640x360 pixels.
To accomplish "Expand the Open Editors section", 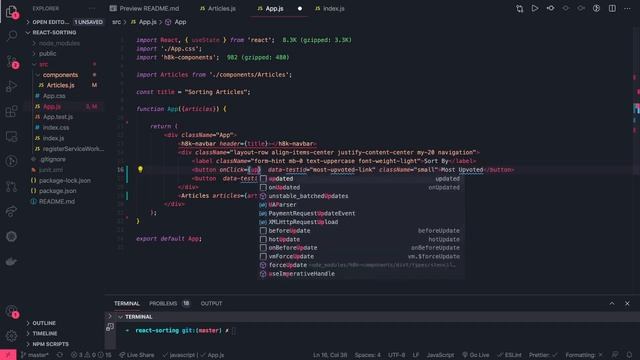I will [64, 22].
